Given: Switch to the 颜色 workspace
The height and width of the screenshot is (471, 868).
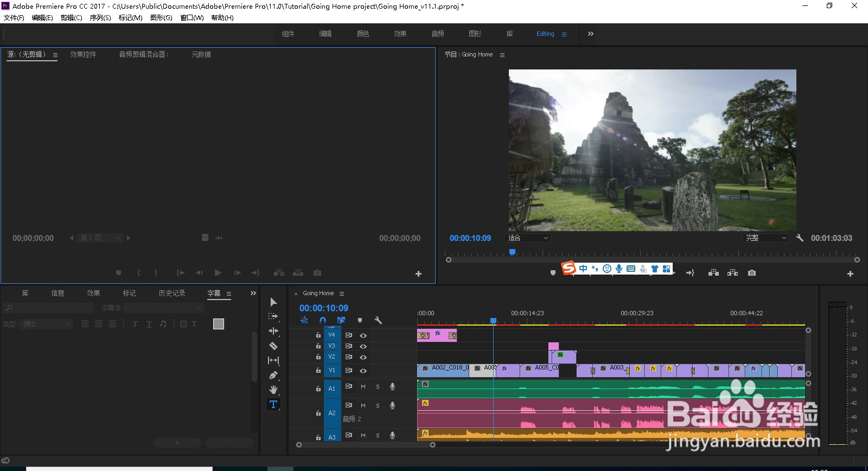Looking at the screenshot, I should (363, 34).
